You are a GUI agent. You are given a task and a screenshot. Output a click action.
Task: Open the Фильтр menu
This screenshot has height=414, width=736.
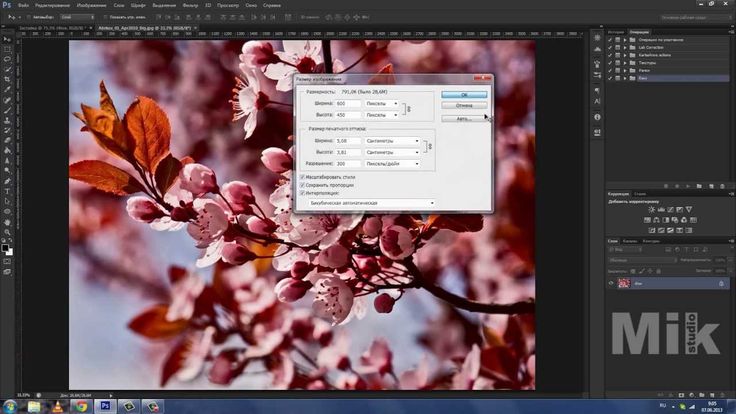click(x=190, y=5)
